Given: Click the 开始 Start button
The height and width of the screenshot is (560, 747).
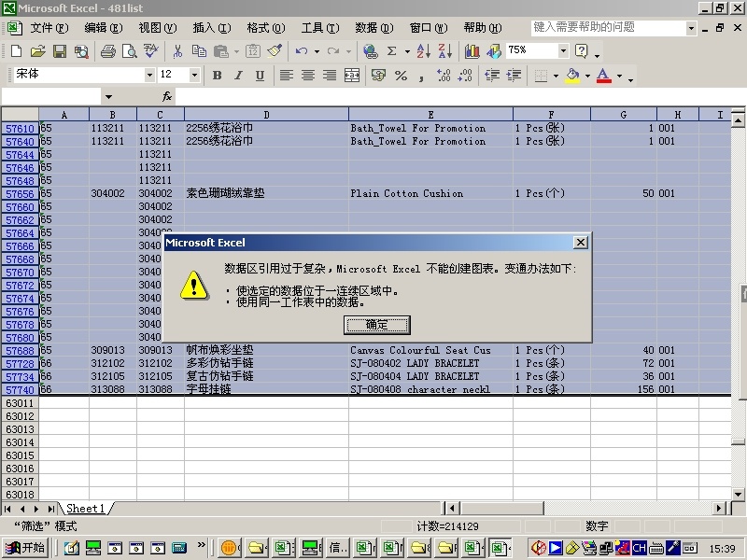Looking at the screenshot, I should [26, 548].
